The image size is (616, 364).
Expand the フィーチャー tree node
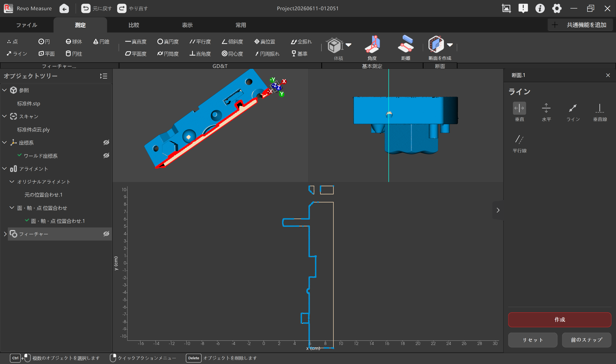5,234
